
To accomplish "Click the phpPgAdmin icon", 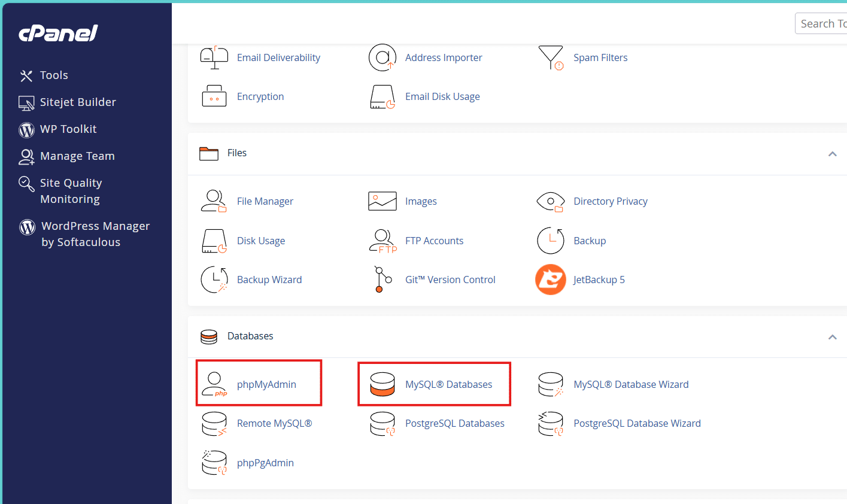I will pos(214,463).
